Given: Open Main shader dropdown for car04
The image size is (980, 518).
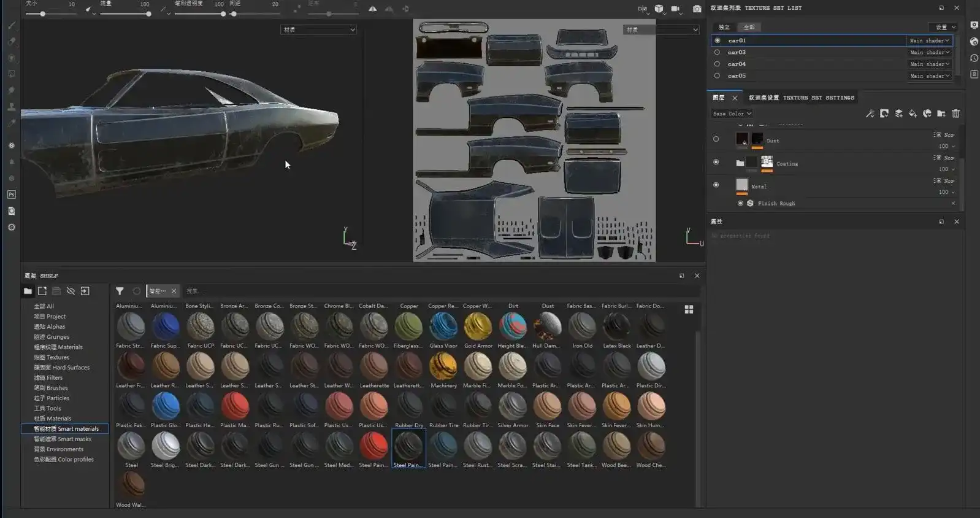Looking at the screenshot, I should 929,64.
